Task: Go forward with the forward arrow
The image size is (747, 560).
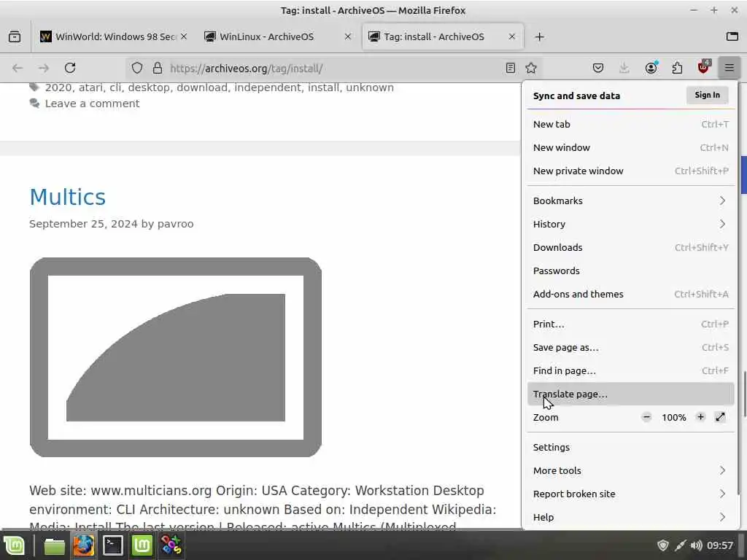Action: tap(43, 68)
